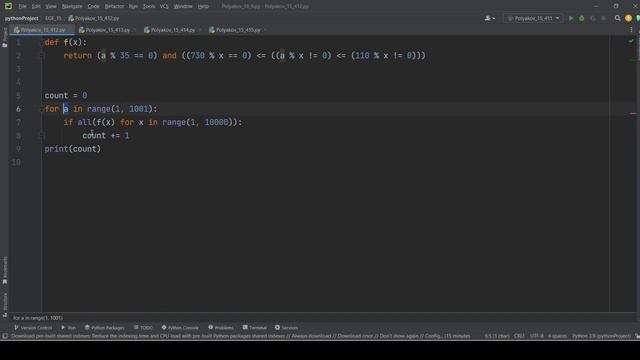640x360 pixels.
Task: Click the CRLF line separator status widget
Action: pyautogui.click(x=519, y=336)
